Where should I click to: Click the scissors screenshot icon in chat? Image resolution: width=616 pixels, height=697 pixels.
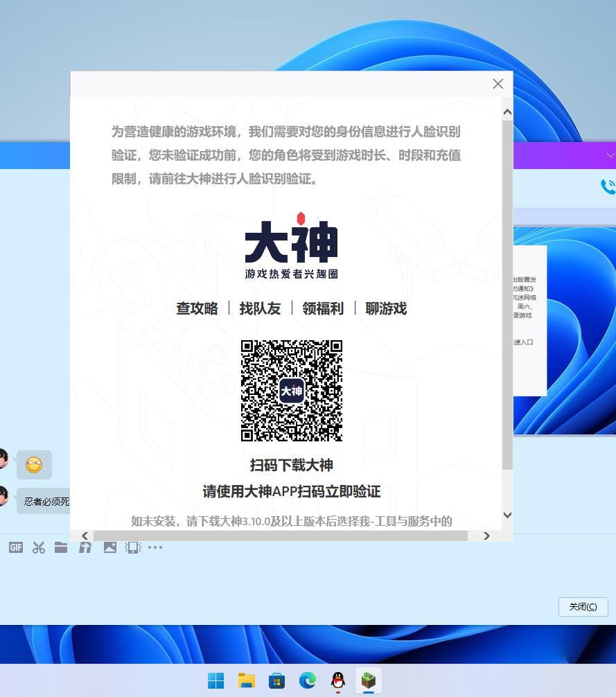tap(39, 547)
